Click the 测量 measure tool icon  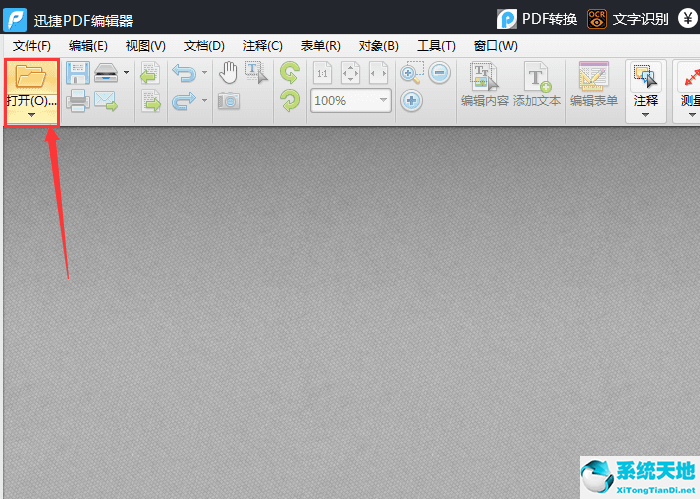[690, 77]
